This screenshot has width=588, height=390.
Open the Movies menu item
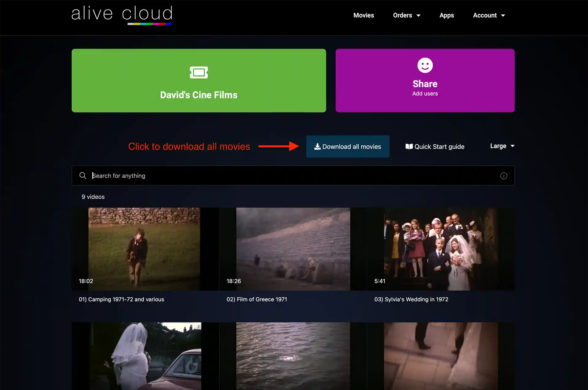coord(364,15)
